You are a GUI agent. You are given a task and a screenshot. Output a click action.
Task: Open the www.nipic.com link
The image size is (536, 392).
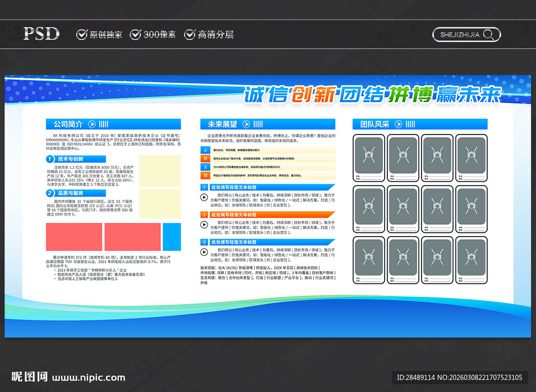coord(88,378)
